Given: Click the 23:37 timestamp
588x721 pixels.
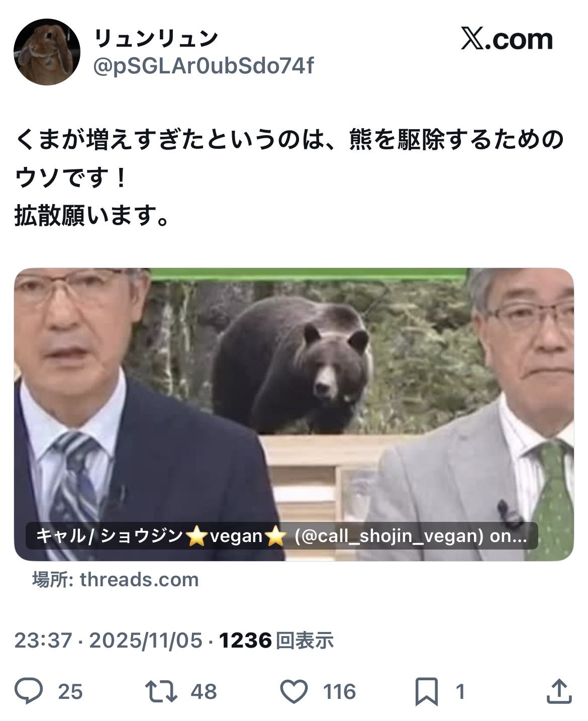Looking at the screenshot, I should pyautogui.click(x=43, y=641).
